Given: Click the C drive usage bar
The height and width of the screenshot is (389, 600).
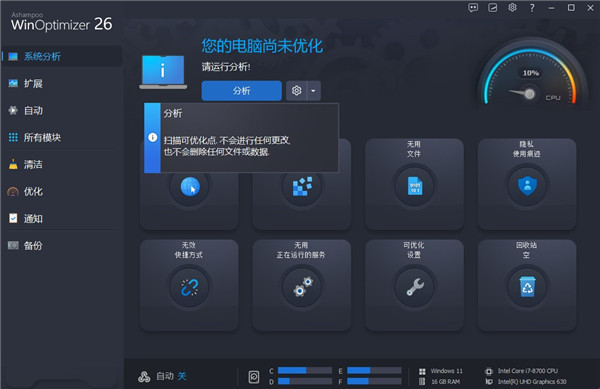Looking at the screenshot, I should [305, 370].
